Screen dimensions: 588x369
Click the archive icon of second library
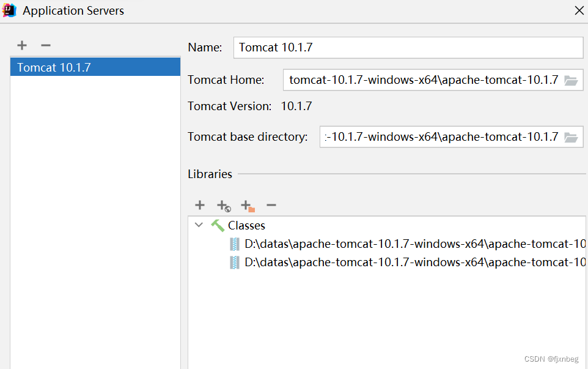[234, 262]
